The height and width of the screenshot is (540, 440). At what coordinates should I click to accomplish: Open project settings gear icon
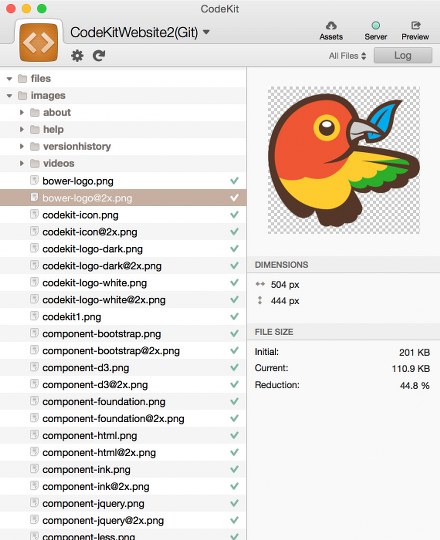pyautogui.click(x=77, y=55)
